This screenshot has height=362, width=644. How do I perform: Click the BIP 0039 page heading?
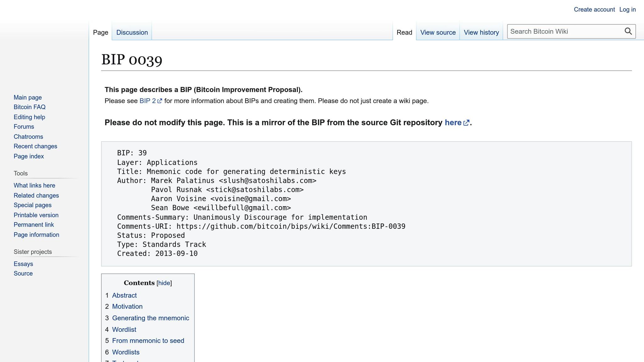132,60
